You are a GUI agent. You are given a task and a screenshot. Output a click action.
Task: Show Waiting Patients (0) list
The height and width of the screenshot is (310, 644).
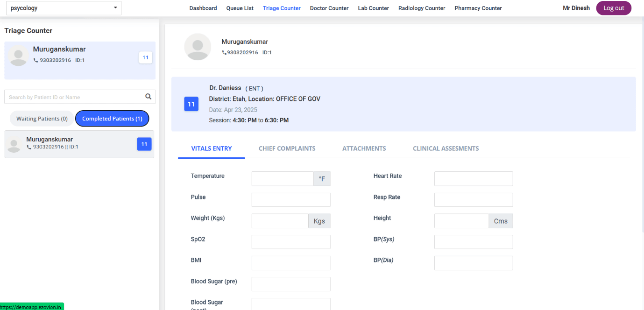pos(42,119)
